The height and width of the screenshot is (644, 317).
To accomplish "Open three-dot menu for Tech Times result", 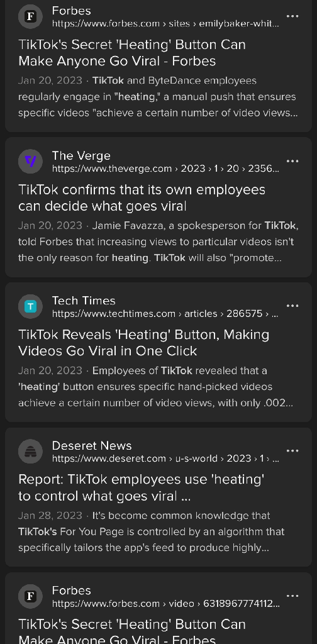I will (x=292, y=306).
